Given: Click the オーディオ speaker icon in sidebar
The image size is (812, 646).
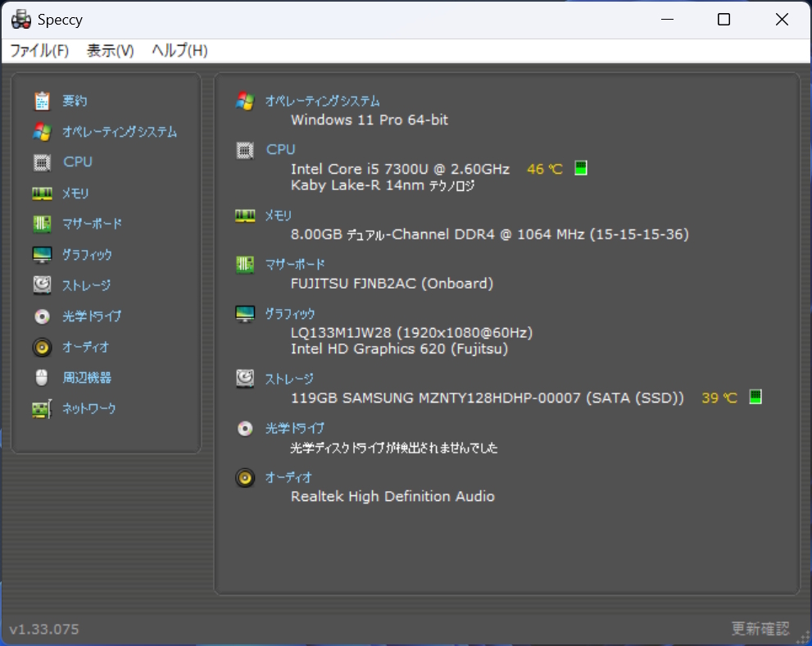Looking at the screenshot, I should (x=42, y=347).
